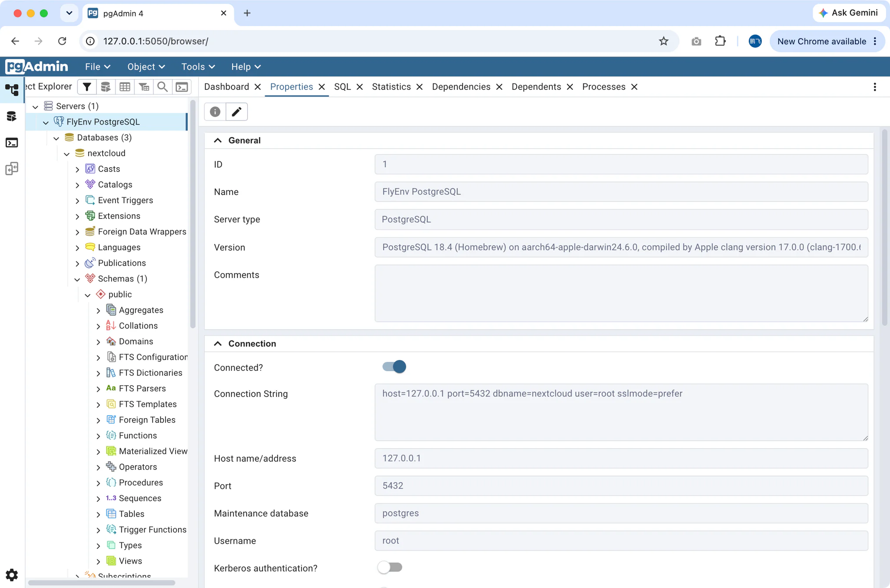Select Collations tree item
Viewport: 890px width, 588px height.
pyautogui.click(x=138, y=326)
